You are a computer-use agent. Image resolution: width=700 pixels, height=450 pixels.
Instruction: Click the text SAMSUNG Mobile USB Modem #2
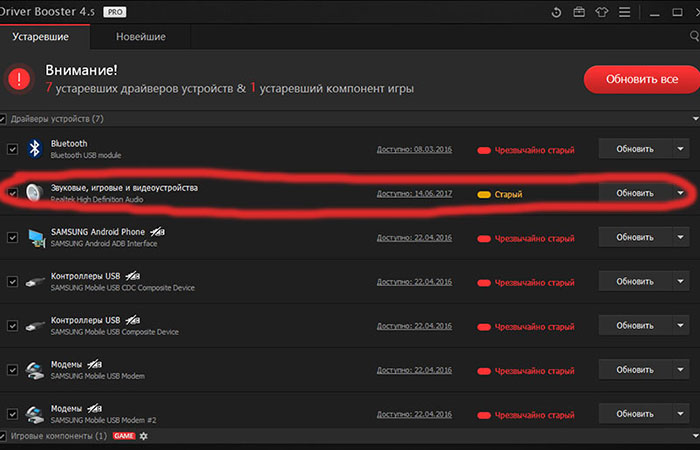104,421
